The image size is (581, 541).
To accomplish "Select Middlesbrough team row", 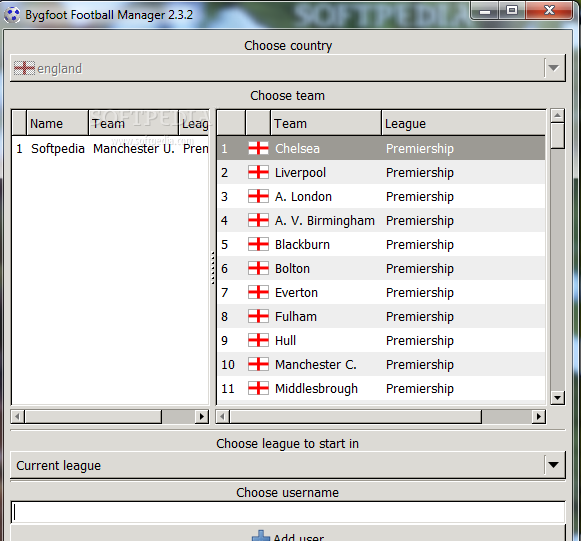I will pyautogui.click(x=381, y=388).
